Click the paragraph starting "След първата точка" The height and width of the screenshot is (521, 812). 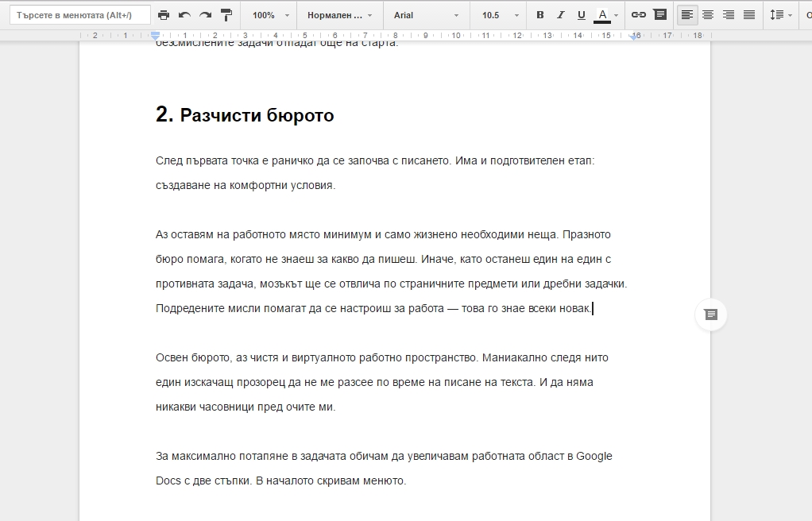tap(376, 173)
